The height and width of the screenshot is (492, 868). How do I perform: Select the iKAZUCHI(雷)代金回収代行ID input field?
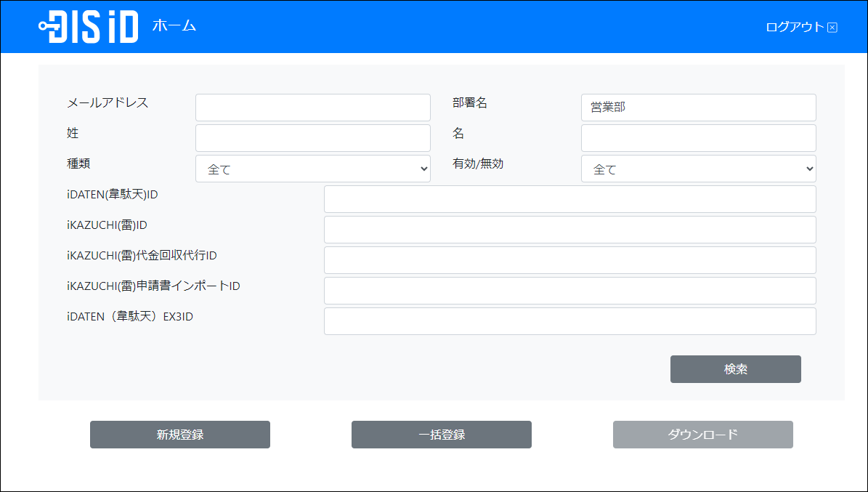coord(570,260)
